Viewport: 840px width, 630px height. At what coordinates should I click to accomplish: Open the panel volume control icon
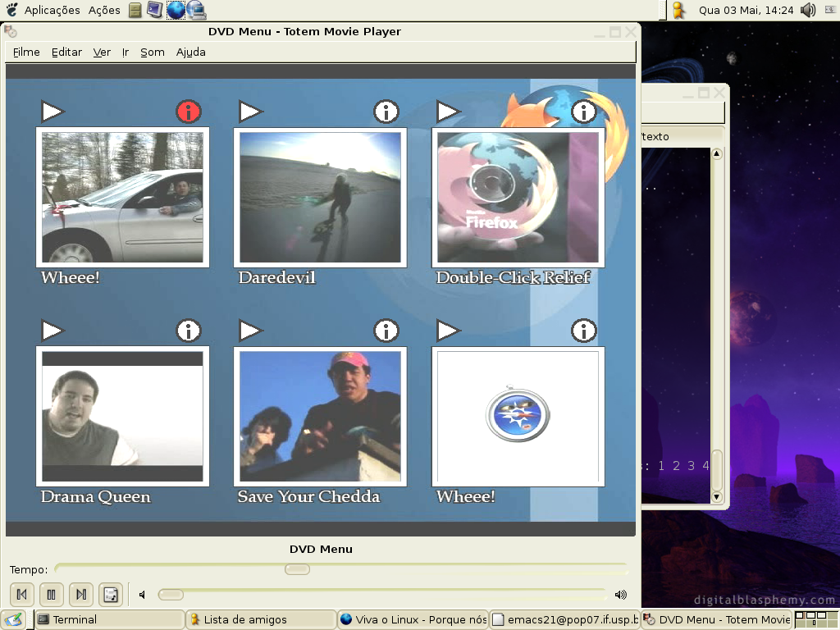pyautogui.click(x=808, y=10)
